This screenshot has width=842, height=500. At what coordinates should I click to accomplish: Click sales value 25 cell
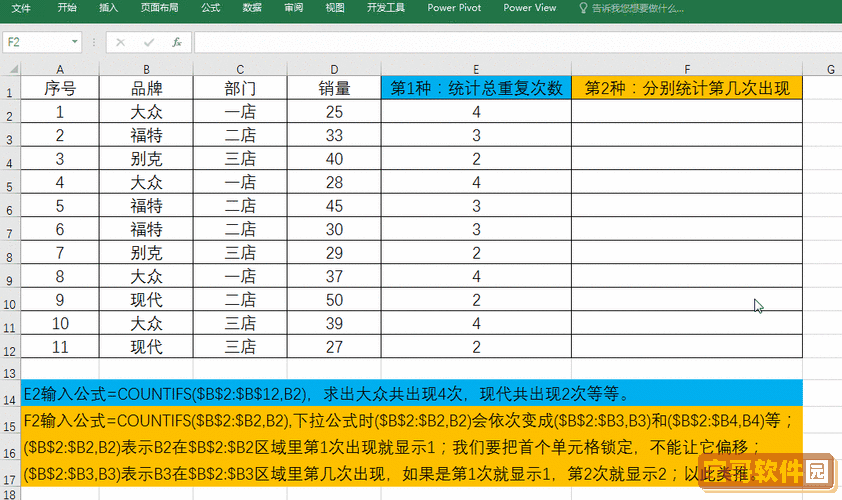click(x=334, y=112)
